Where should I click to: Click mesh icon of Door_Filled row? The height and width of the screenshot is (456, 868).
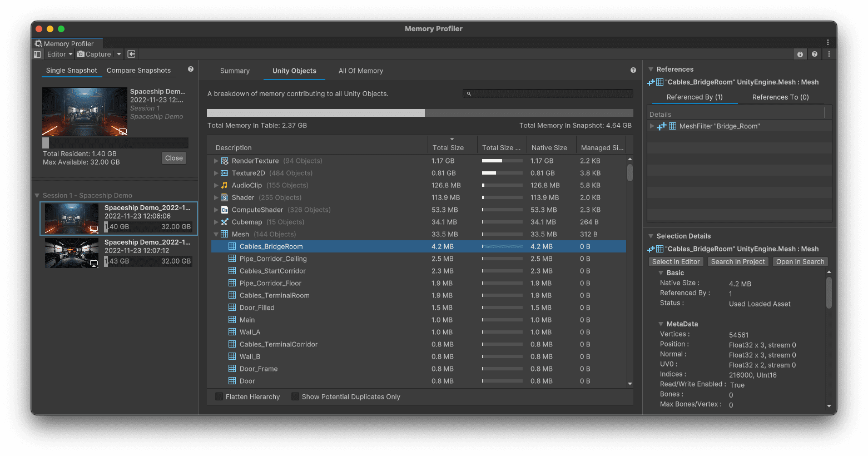pos(232,308)
